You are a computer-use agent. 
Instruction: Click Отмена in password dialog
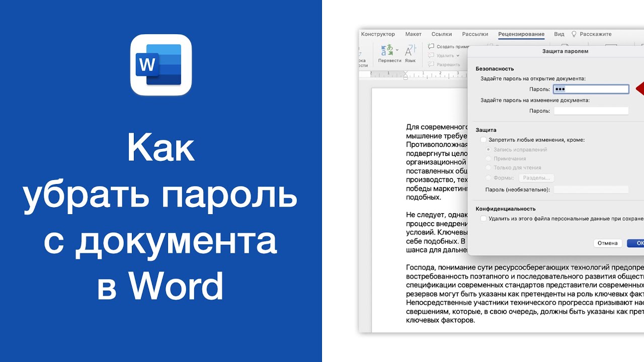click(x=607, y=243)
